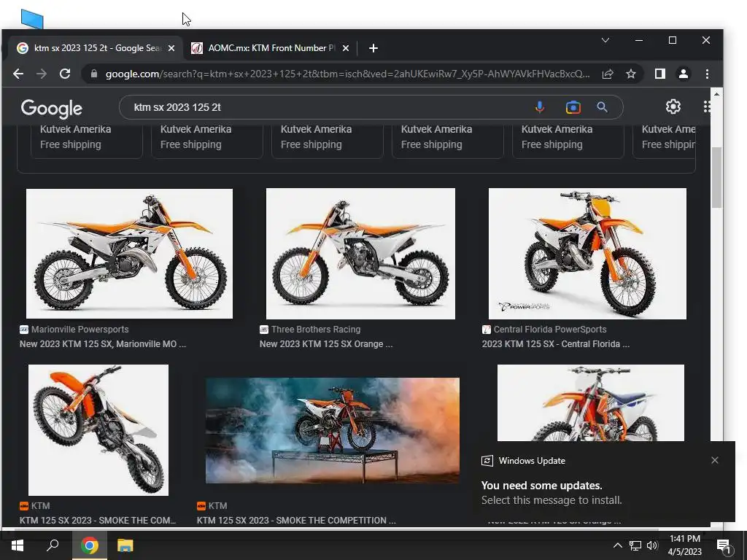The image size is (747, 560).
Task: Open the clock and calendar at 1:41 PM
Action: coord(684,545)
